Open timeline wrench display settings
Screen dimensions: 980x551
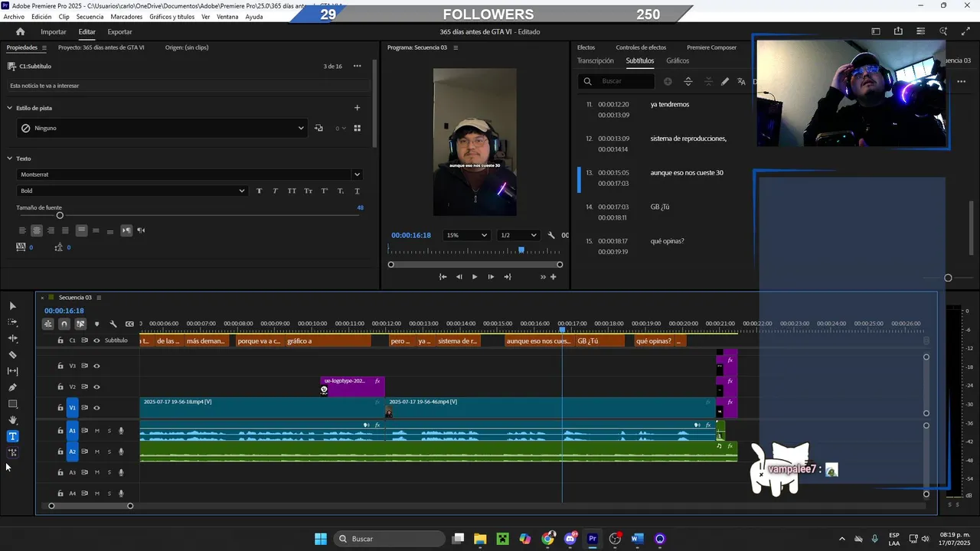[x=113, y=324]
